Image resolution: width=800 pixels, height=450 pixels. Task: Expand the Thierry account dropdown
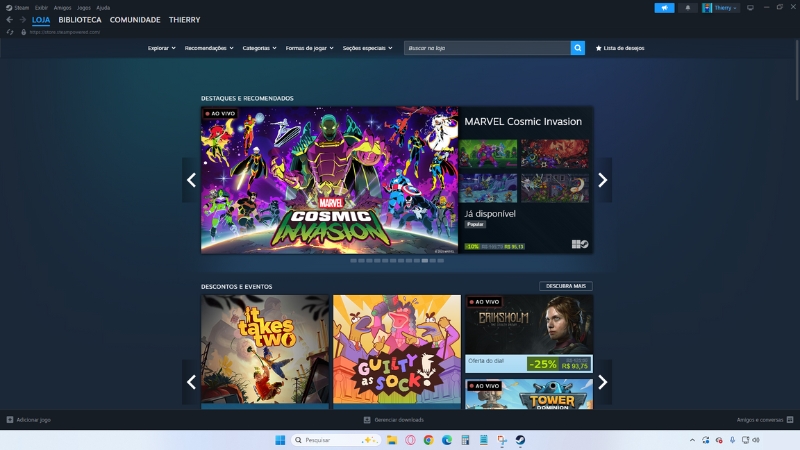pos(720,8)
